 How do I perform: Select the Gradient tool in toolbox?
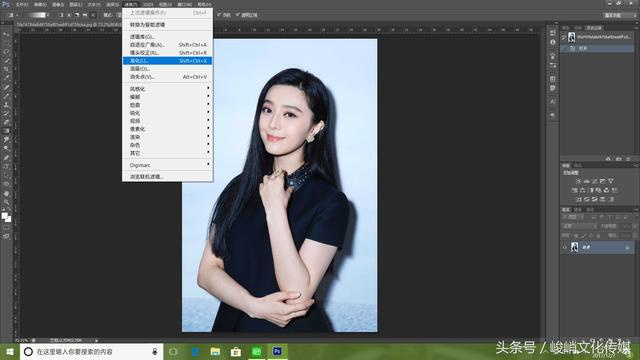click(x=6, y=131)
